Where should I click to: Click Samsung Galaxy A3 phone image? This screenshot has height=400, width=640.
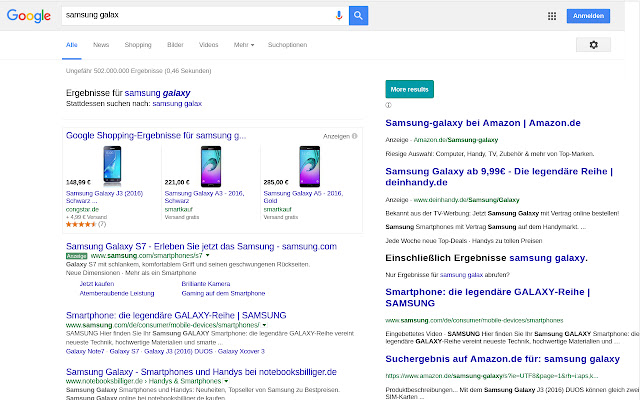tap(211, 167)
